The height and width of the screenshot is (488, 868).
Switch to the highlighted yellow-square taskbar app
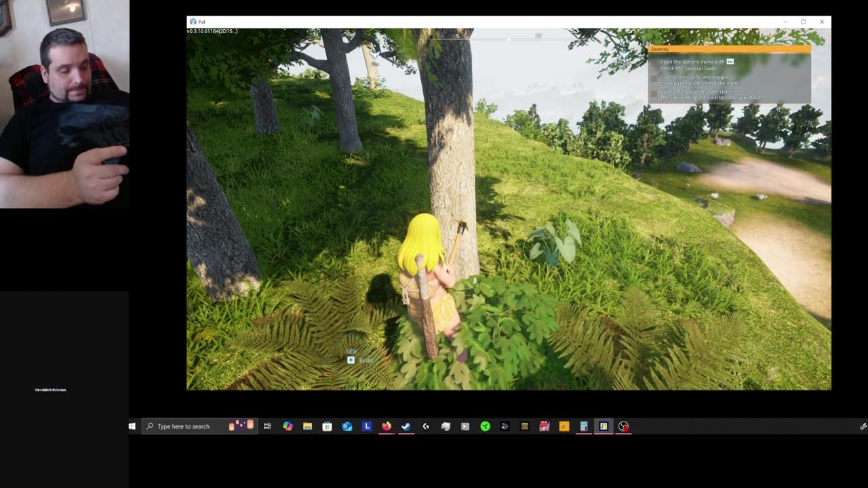pyautogui.click(x=604, y=426)
